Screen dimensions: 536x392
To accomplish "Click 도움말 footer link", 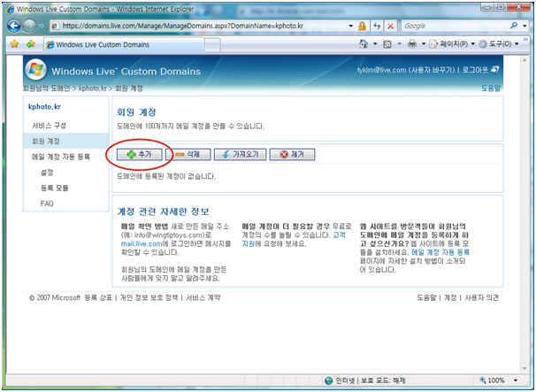I will click(426, 297).
